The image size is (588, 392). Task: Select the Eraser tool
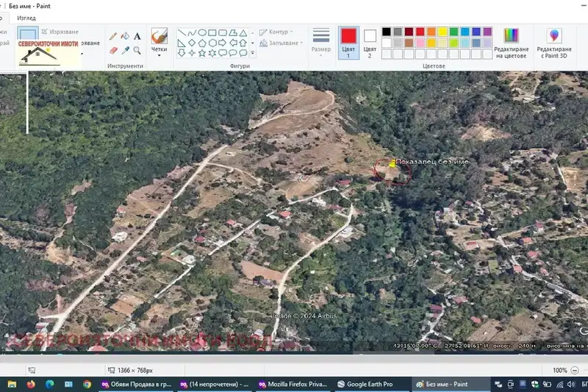tap(113, 50)
